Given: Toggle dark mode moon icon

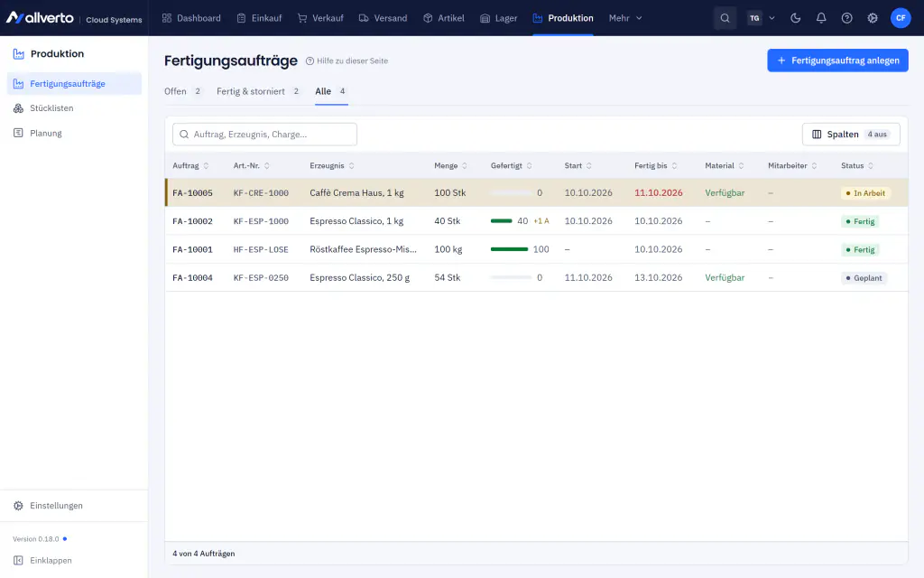Looking at the screenshot, I should 796,18.
